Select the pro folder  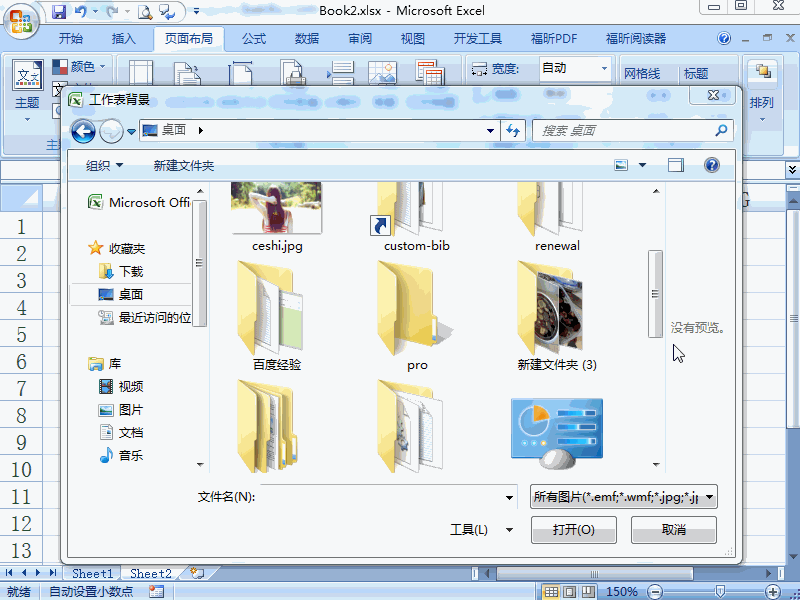click(x=416, y=315)
